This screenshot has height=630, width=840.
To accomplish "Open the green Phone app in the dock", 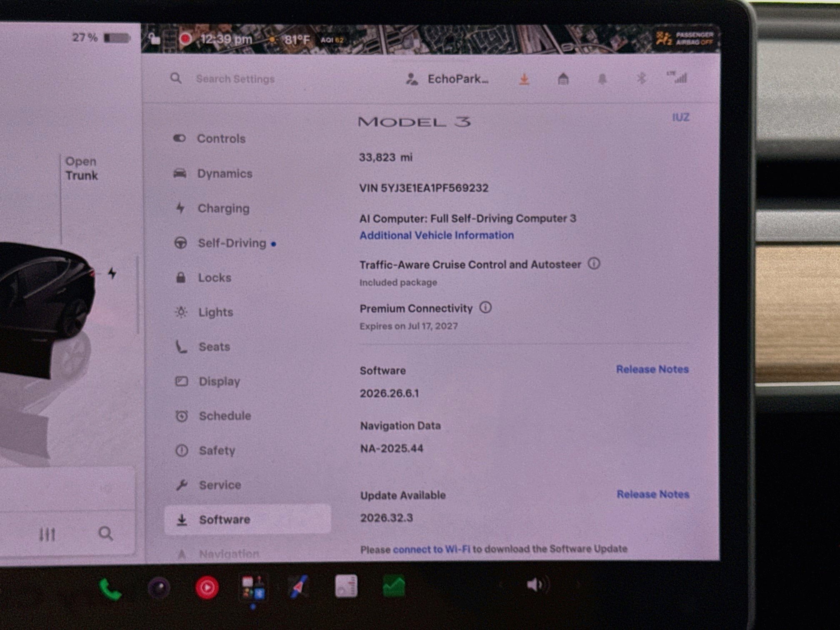I will click(x=110, y=588).
